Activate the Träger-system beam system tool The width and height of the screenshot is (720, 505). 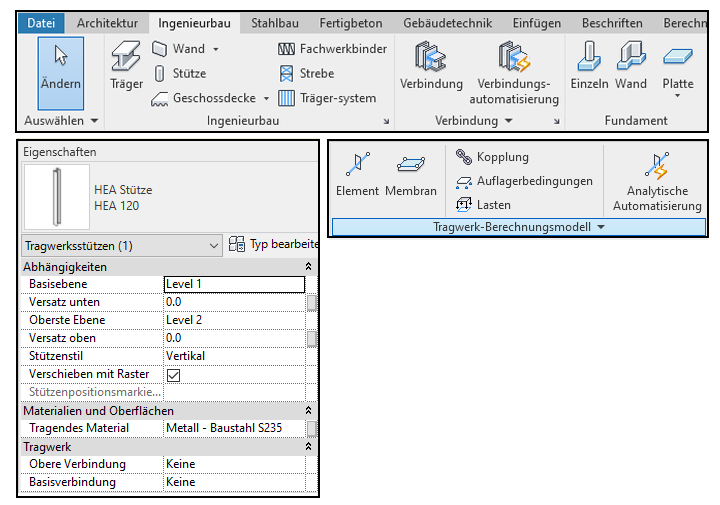point(327,98)
